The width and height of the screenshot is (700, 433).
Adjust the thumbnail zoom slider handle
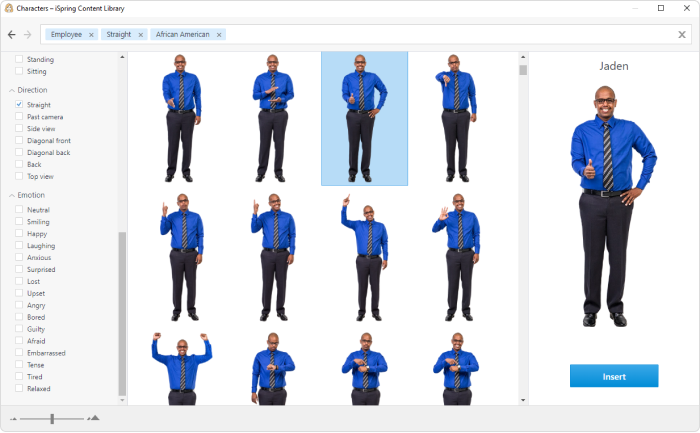pyautogui.click(x=52, y=418)
